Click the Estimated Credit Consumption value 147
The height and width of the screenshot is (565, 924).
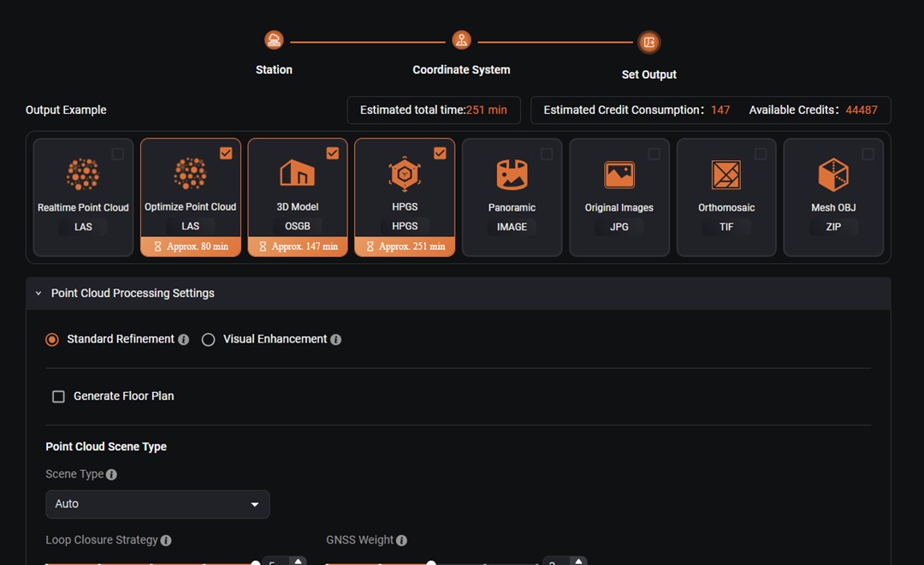(x=720, y=110)
